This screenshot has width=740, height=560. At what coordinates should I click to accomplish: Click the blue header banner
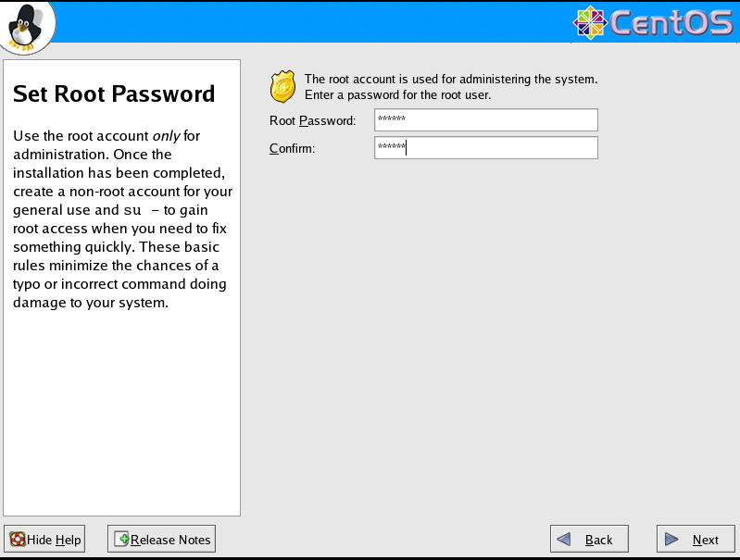311,22
